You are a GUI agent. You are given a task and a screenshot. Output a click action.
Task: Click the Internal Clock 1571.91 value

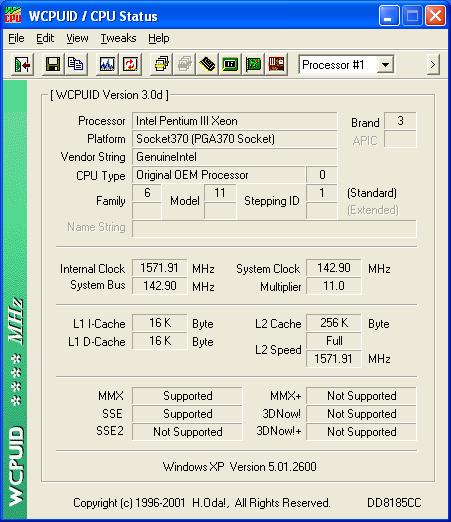(160, 268)
